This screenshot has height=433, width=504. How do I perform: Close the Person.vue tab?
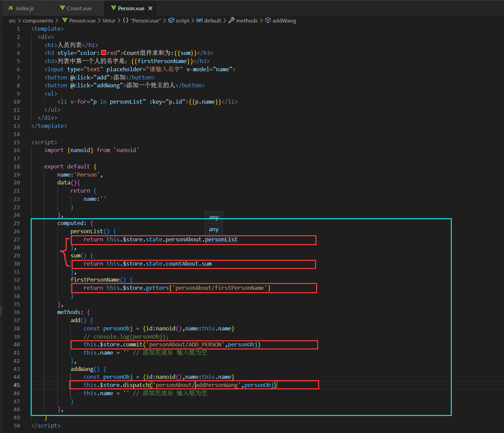(x=150, y=8)
